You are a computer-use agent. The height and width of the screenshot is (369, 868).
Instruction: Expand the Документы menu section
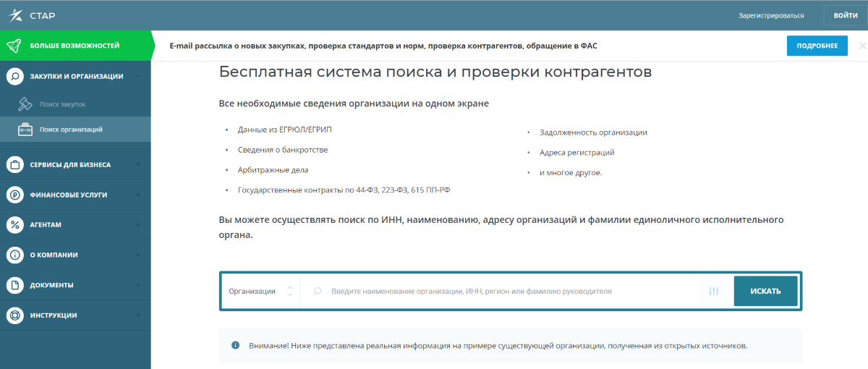(x=137, y=285)
